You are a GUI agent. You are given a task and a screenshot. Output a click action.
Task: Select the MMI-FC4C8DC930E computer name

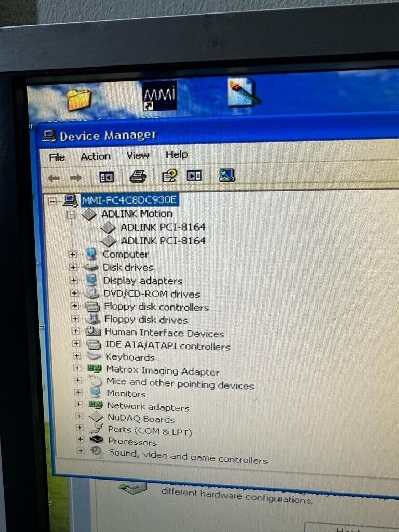point(129,200)
